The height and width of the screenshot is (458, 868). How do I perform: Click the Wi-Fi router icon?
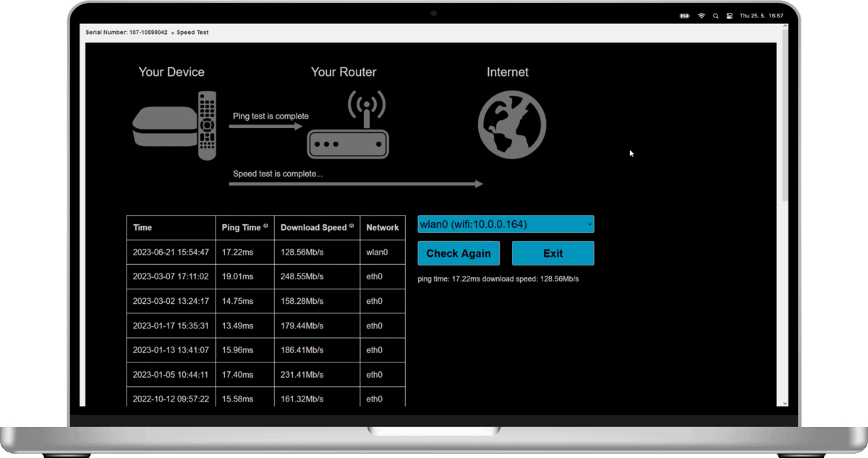[x=348, y=125]
